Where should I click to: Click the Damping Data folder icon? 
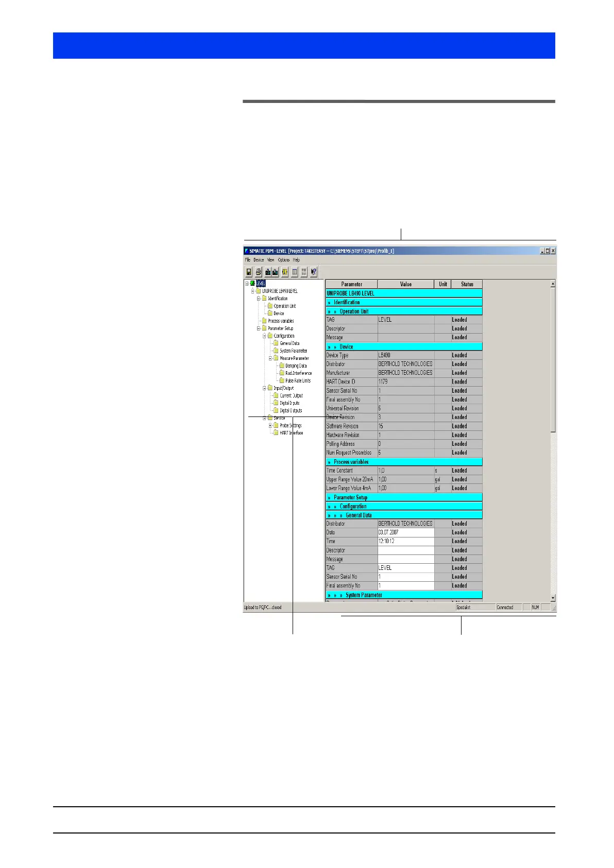[x=282, y=366]
